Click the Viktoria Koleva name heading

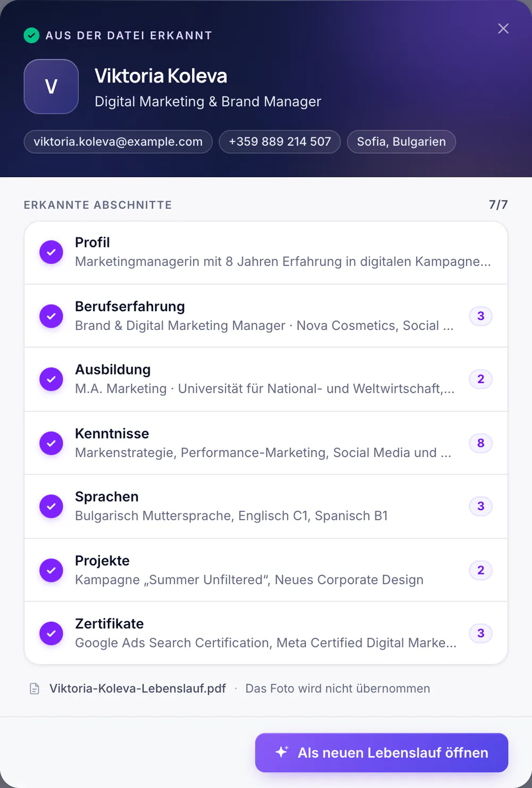coord(161,76)
